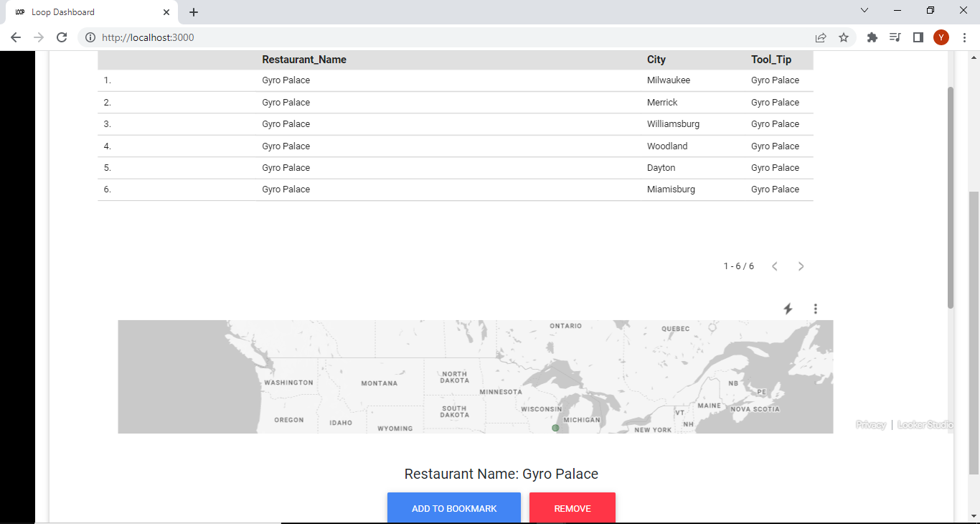The height and width of the screenshot is (524, 980).
Task: Reload the Loop Dashboard page
Action: tap(62, 37)
